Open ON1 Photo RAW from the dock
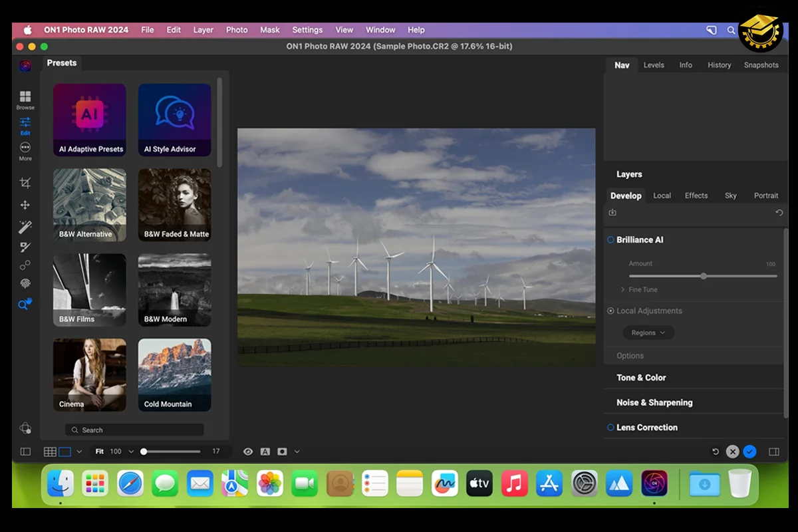This screenshot has width=798, height=532. coord(654,483)
